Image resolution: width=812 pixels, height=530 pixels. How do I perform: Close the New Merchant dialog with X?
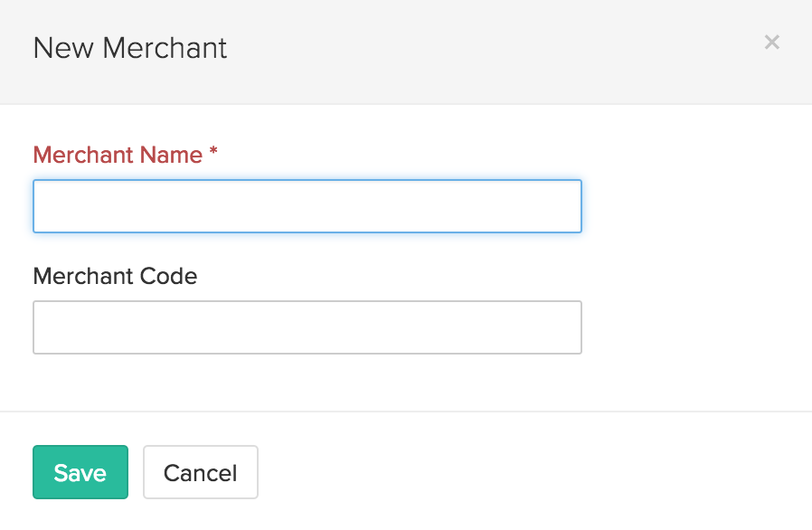click(771, 42)
